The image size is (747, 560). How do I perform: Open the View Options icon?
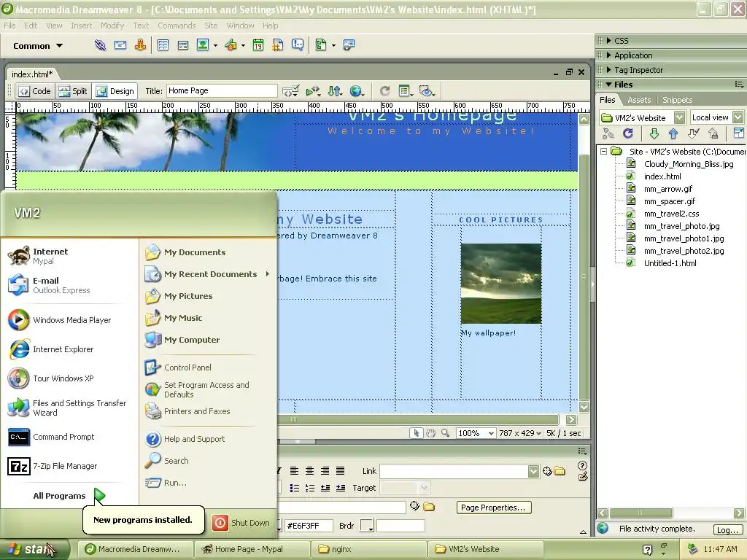click(406, 91)
